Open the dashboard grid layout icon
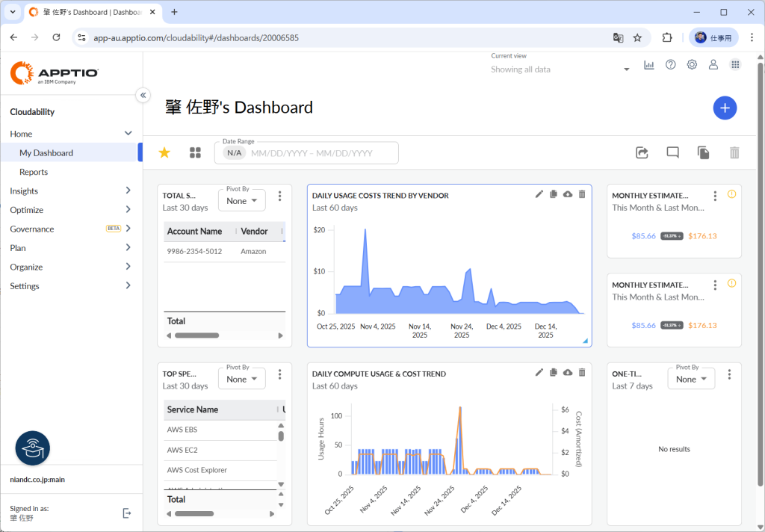 [195, 152]
